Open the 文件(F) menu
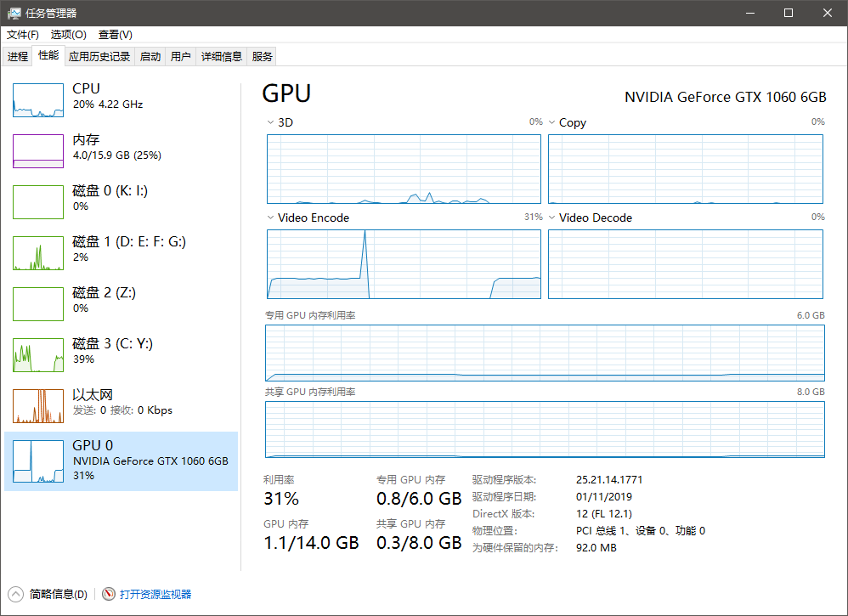Screen dimensions: 848x616 click(x=23, y=35)
